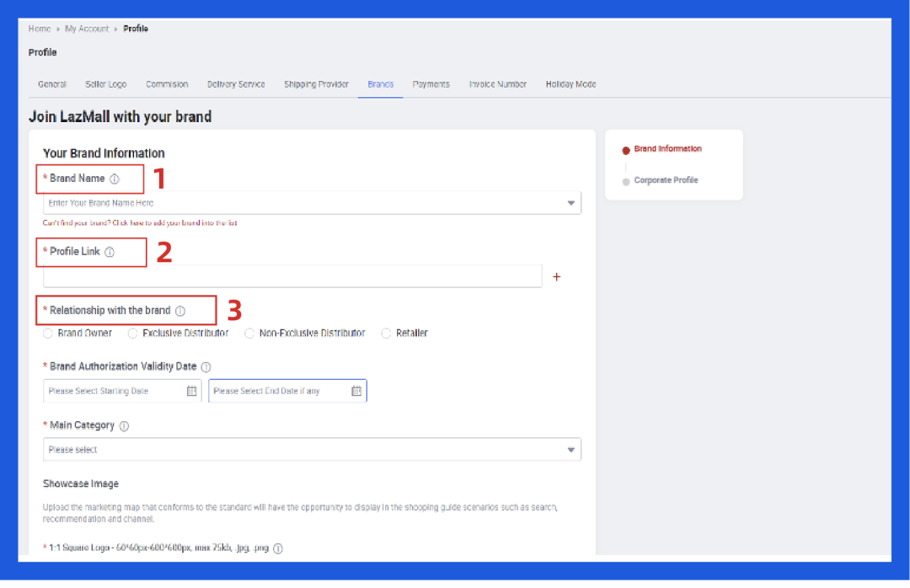Click the can't find your brand link

(140, 223)
